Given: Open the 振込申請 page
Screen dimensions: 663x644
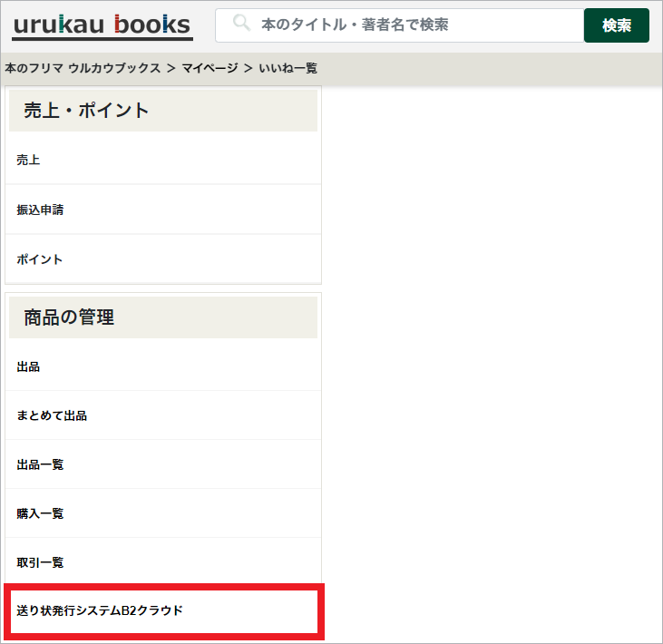Looking at the screenshot, I should pyautogui.click(x=40, y=210).
